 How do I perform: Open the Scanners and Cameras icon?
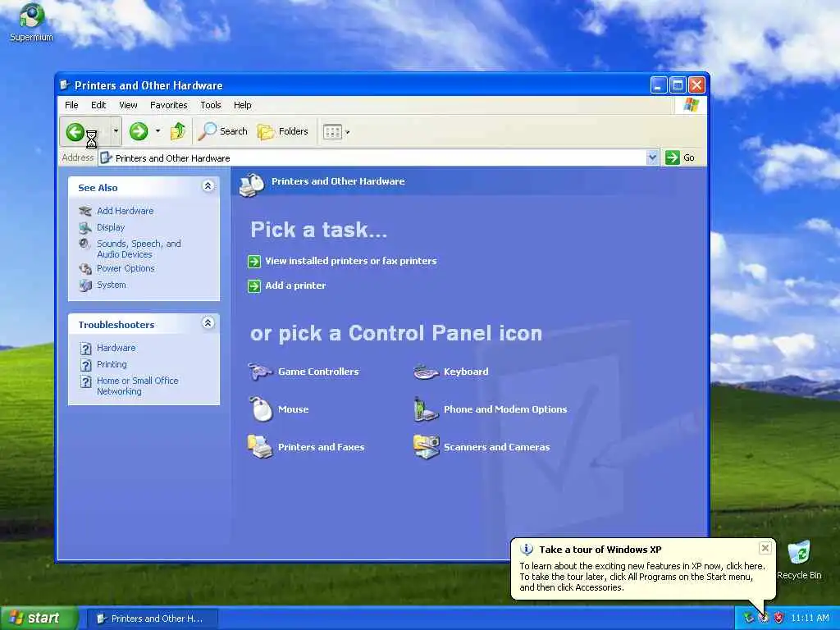coord(427,447)
